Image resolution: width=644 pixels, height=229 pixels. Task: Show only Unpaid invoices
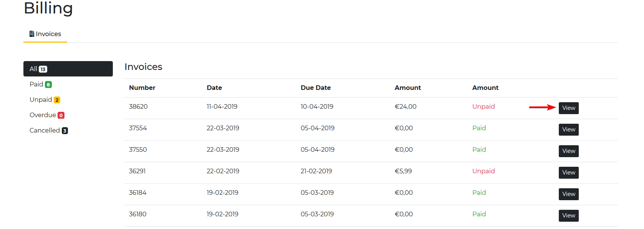41,100
